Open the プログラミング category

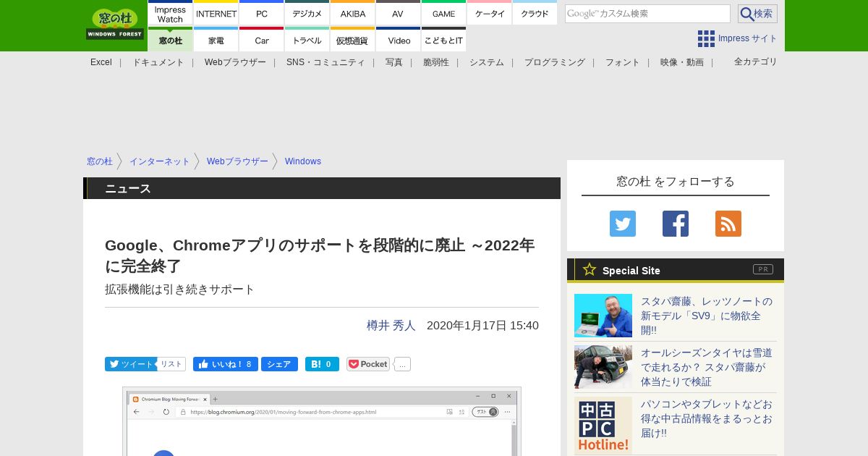(x=555, y=62)
